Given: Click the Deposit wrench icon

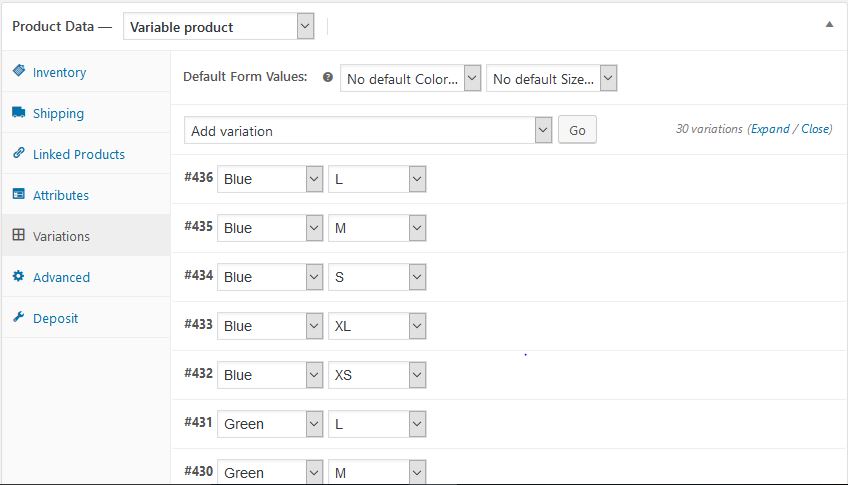Looking at the screenshot, I should click(x=19, y=318).
